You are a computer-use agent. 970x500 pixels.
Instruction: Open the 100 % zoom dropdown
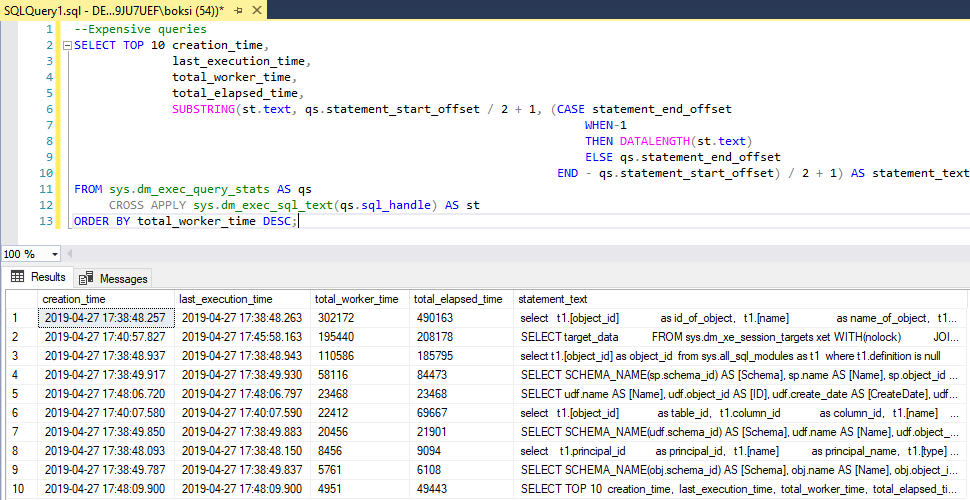pyautogui.click(x=53, y=254)
